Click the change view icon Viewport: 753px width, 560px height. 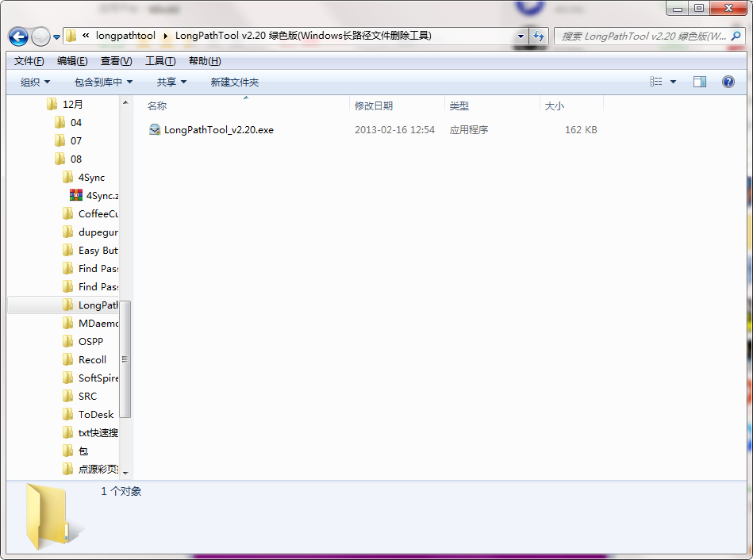click(655, 82)
